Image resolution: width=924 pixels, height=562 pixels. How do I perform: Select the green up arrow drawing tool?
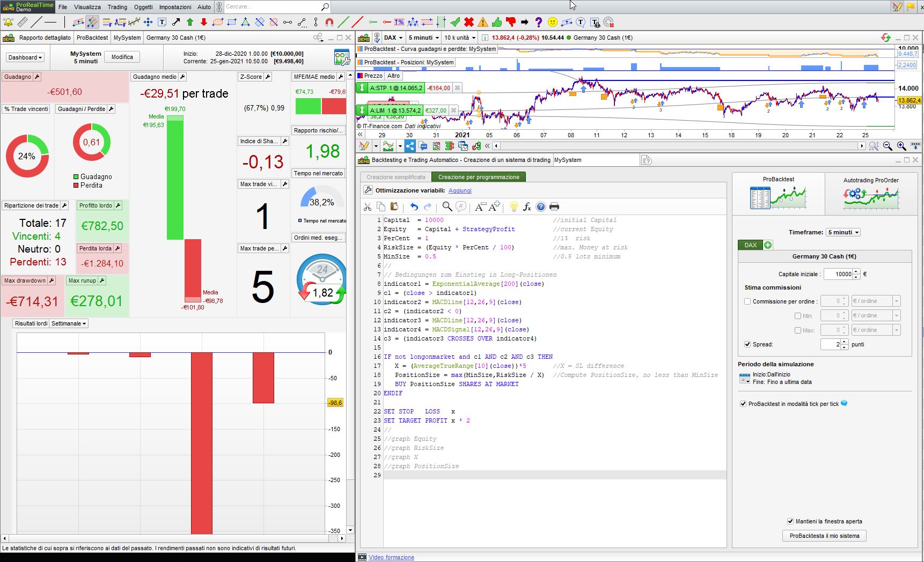(x=190, y=23)
